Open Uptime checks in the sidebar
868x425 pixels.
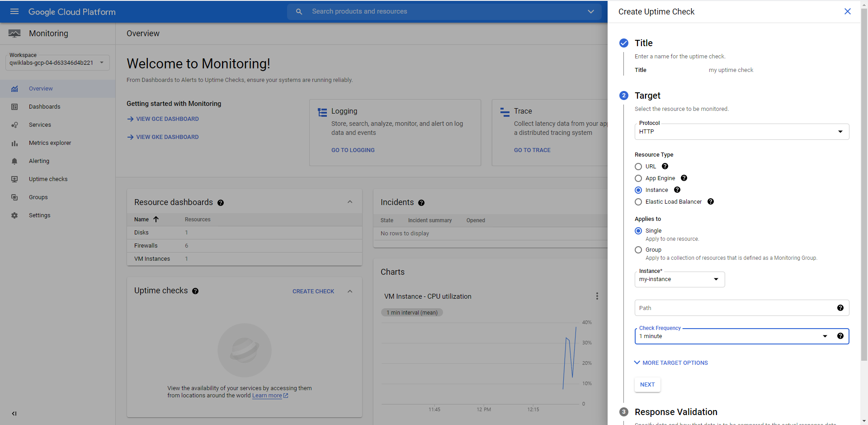click(57, 179)
